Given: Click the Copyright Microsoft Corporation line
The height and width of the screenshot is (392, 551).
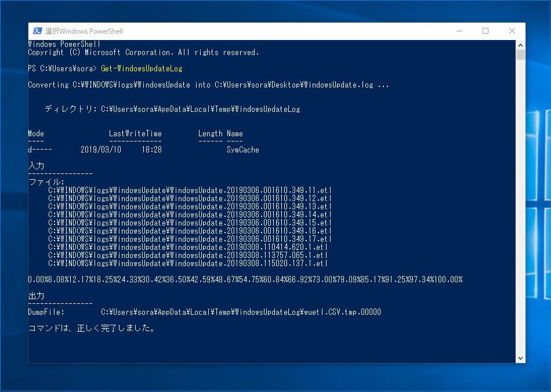Looking at the screenshot, I should (143, 52).
